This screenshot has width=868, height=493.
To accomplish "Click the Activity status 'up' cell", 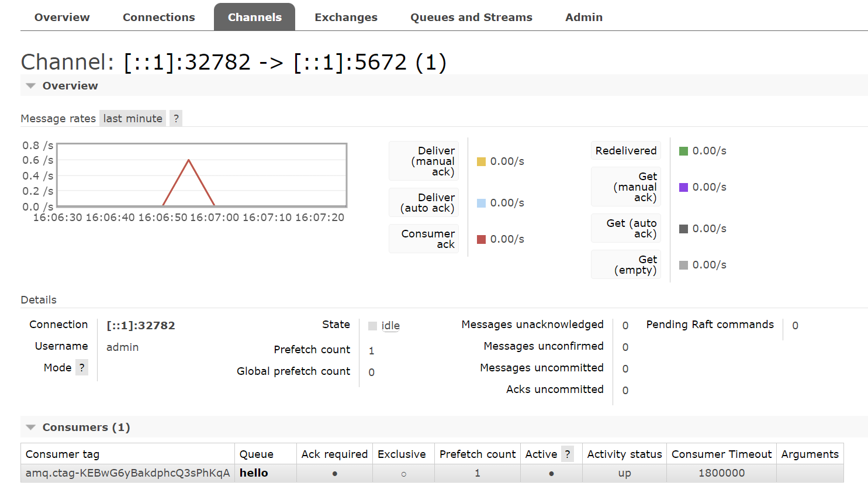I will 624,473.
